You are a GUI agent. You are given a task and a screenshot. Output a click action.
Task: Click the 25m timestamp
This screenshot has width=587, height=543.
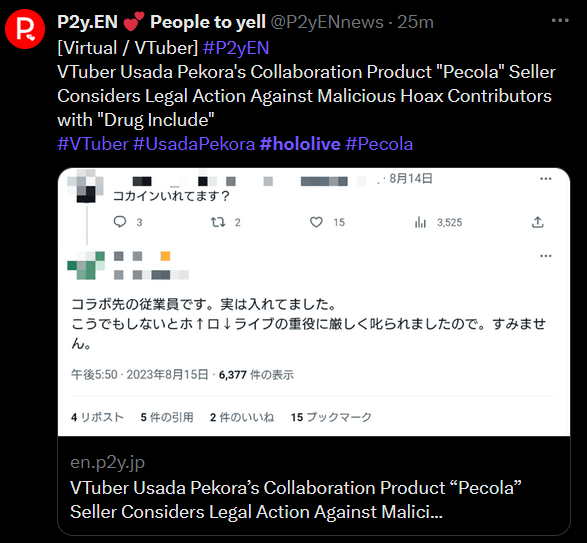415,22
